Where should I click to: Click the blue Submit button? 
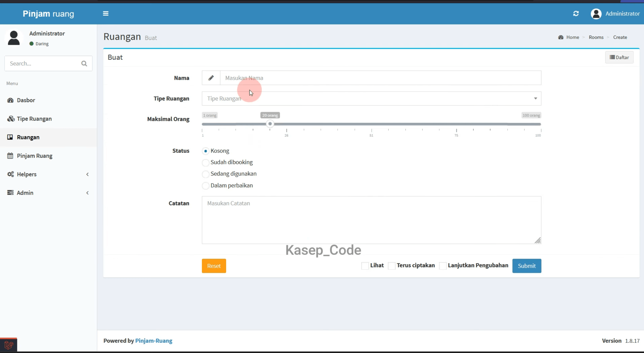click(x=527, y=266)
